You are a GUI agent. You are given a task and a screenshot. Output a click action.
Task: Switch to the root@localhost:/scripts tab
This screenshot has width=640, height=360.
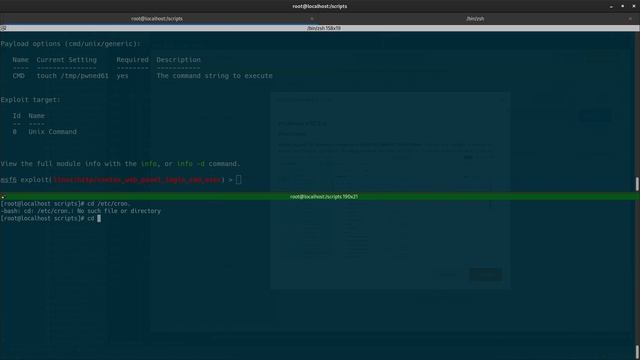point(157,19)
